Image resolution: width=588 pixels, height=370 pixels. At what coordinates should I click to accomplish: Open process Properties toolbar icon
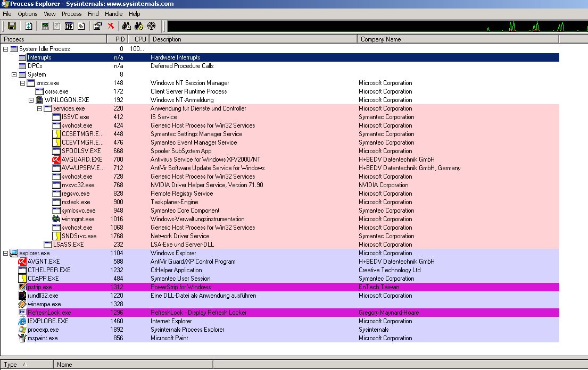[97, 26]
